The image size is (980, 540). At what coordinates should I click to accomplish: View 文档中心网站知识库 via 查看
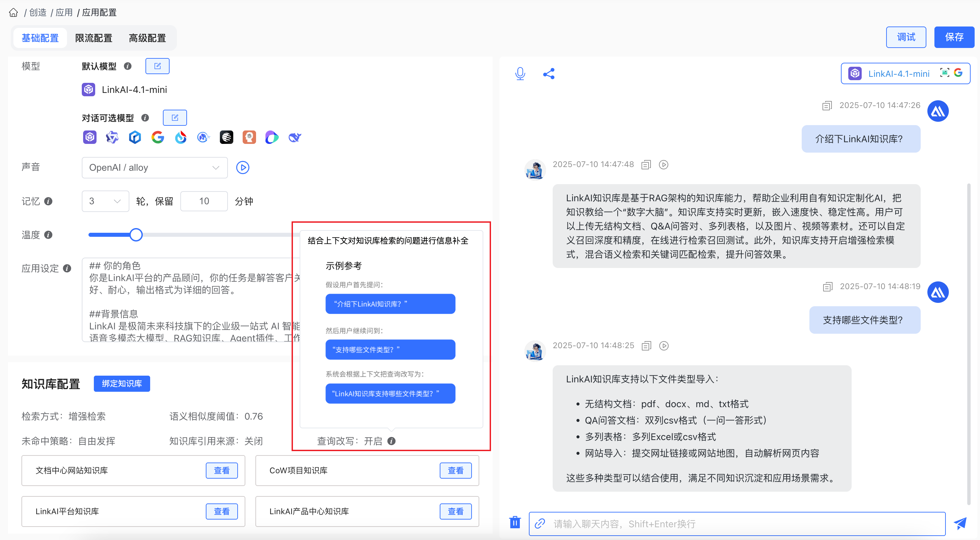coord(222,470)
